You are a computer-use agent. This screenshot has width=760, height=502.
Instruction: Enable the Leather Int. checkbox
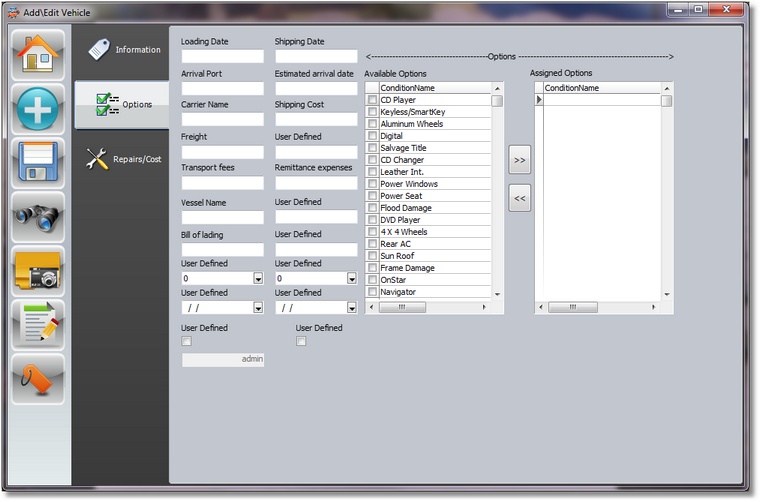coord(372,172)
